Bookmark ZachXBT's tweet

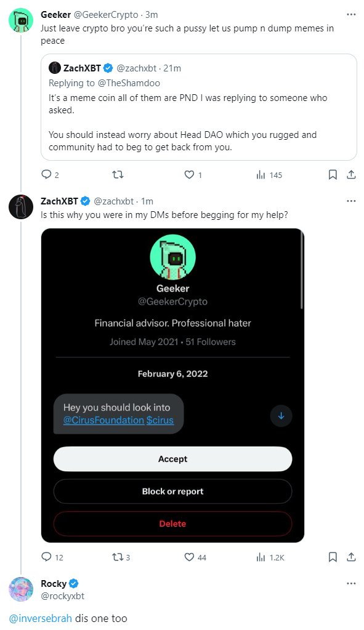point(333,557)
